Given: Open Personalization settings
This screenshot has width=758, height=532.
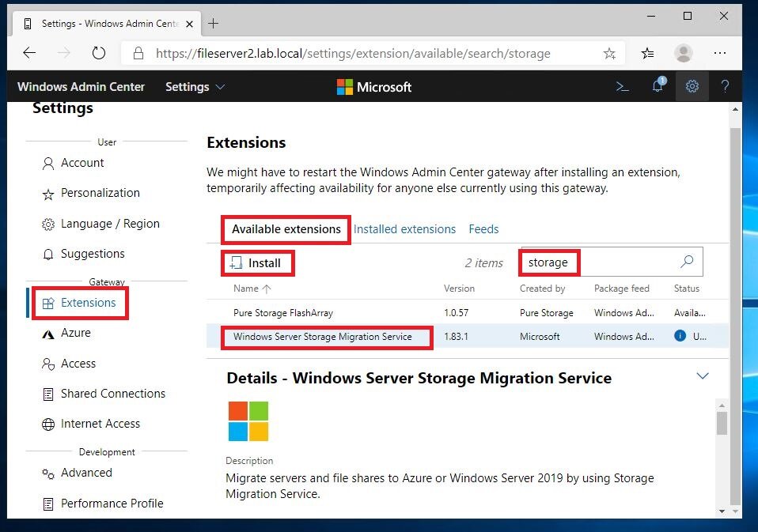Looking at the screenshot, I should coord(100,193).
